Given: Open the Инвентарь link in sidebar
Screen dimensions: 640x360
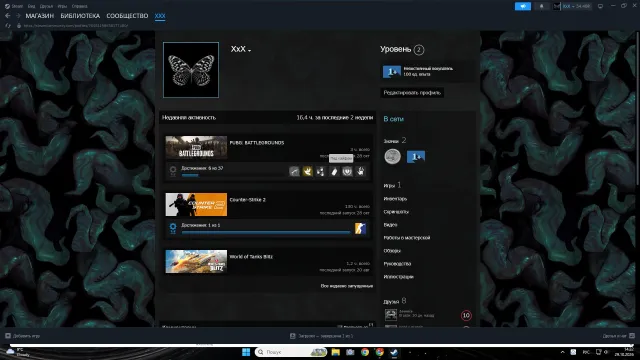Looking at the screenshot, I should (x=395, y=199).
